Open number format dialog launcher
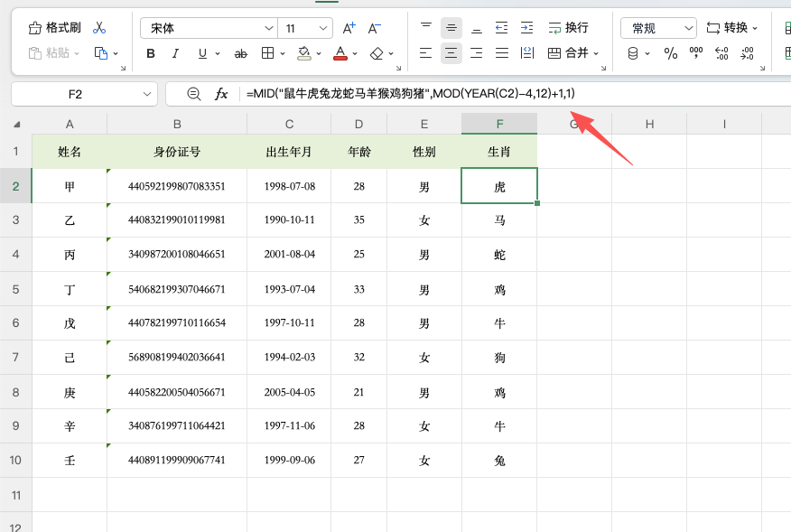Image resolution: width=791 pixels, height=532 pixels. [762, 68]
